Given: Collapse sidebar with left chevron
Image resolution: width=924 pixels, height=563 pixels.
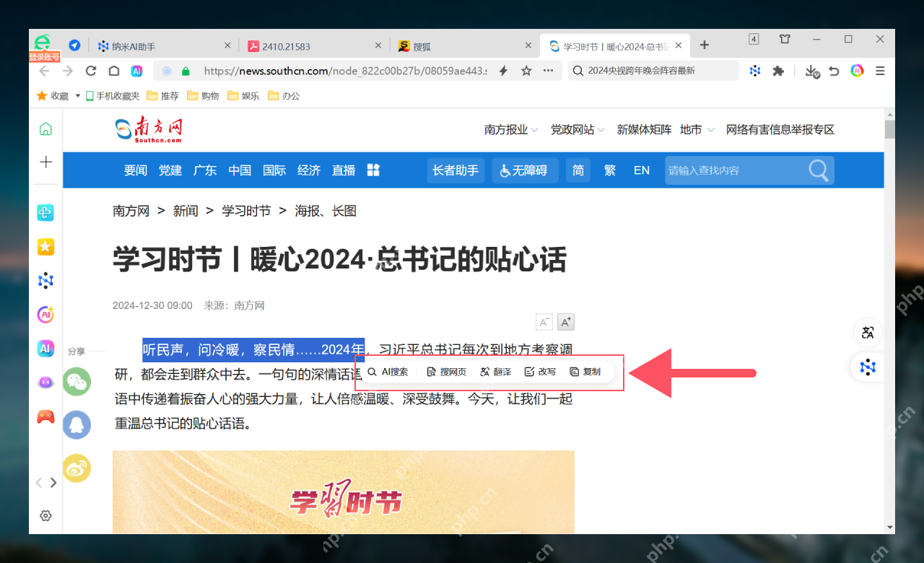Looking at the screenshot, I should (39, 483).
